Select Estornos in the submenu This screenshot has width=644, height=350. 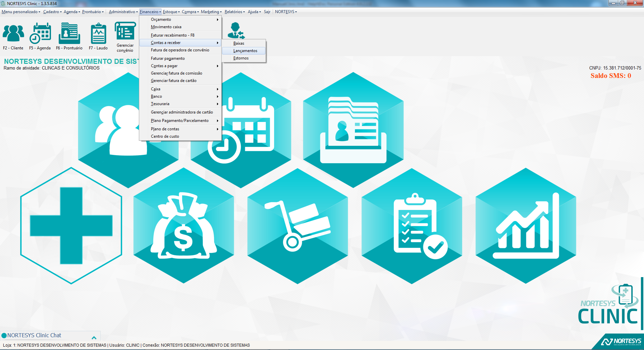244,58
